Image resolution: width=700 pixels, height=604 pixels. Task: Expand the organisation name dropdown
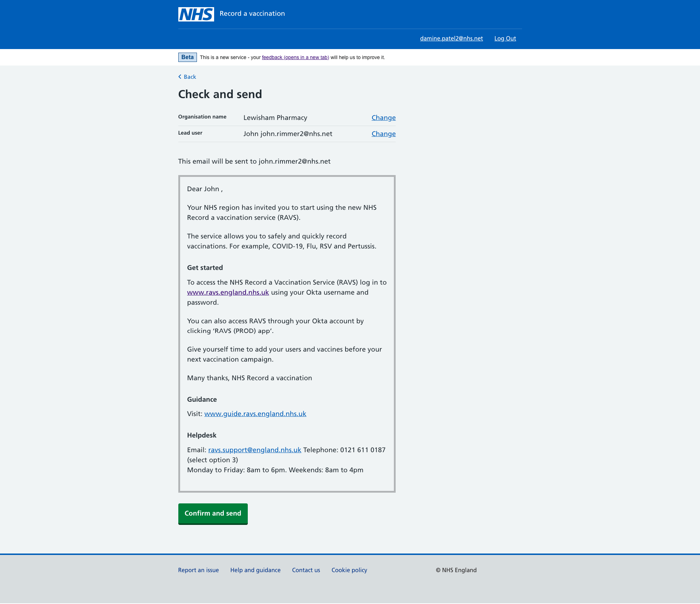coord(383,117)
